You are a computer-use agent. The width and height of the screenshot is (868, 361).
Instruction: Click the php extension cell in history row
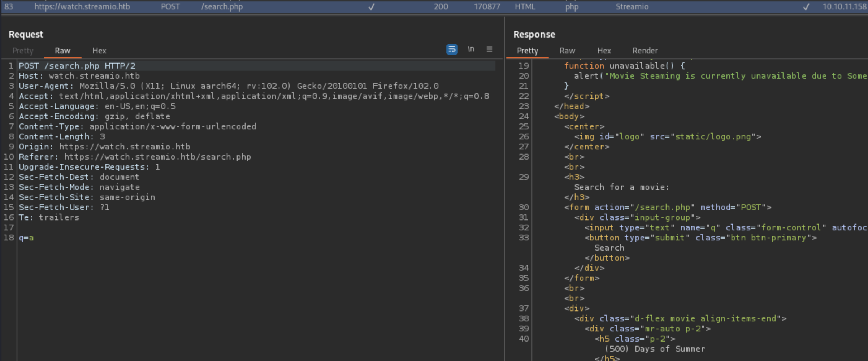[x=572, y=7]
